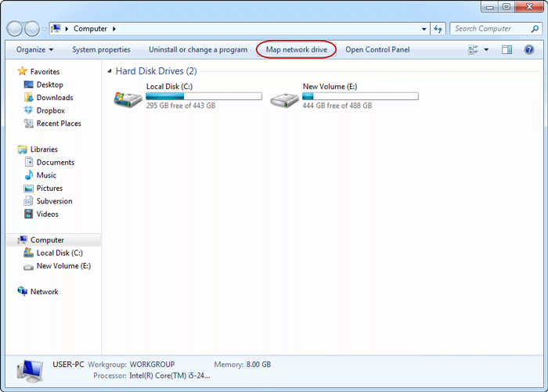Select Favorites in the navigation pane
This screenshot has width=548, height=392.
45,72
